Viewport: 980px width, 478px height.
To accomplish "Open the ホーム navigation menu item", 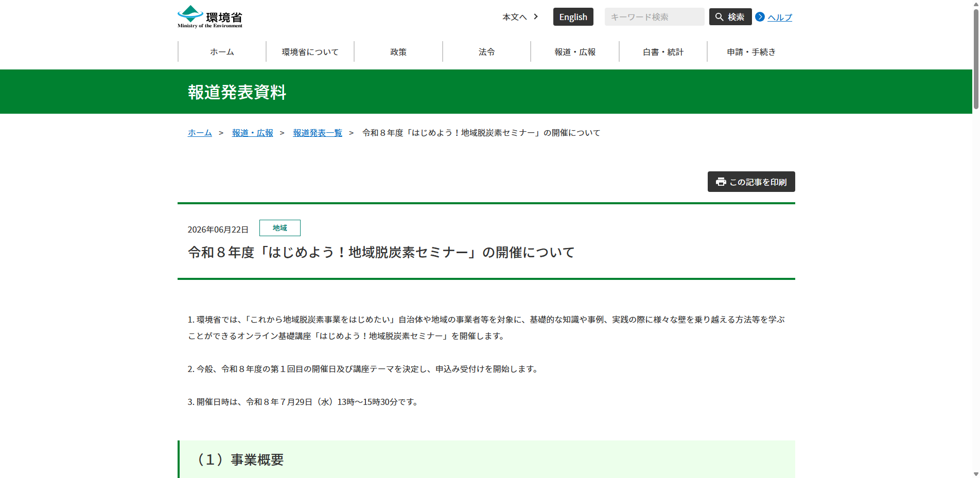I will pyautogui.click(x=222, y=52).
